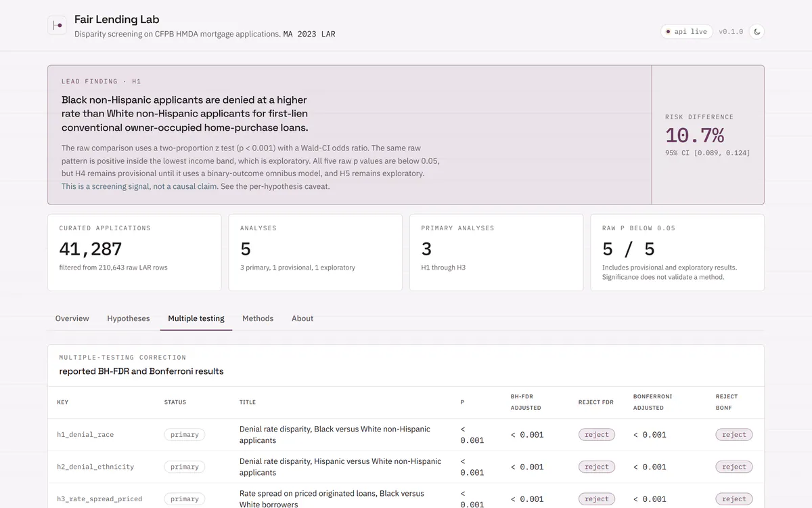
Task: Click the reported BH-FDR and Bonferroni results heading
Action: click(141, 371)
